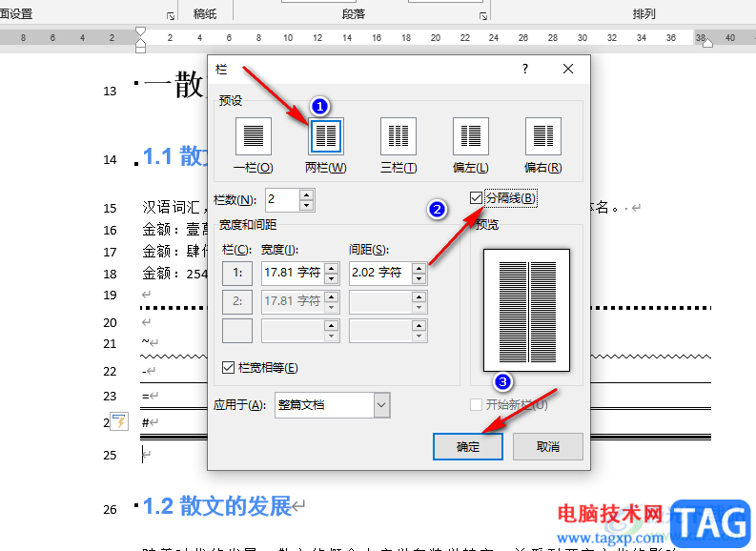Click the heading 1.2 散文的发展
Image resolution: width=756 pixels, height=551 pixels.
point(217,506)
